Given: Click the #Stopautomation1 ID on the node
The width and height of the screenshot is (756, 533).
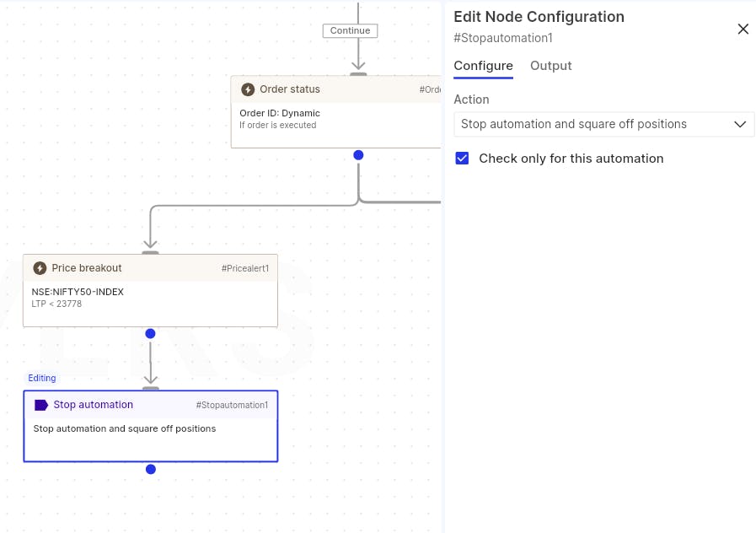Looking at the screenshot, I should 232,405.
